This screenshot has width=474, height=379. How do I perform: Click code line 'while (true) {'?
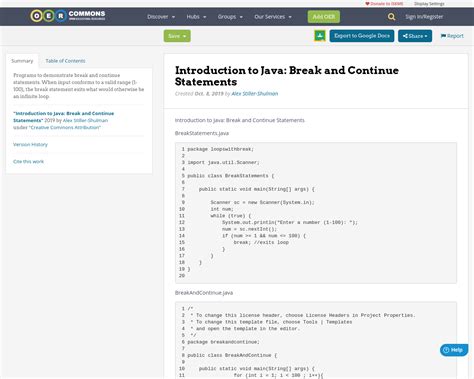pos(231,216)
